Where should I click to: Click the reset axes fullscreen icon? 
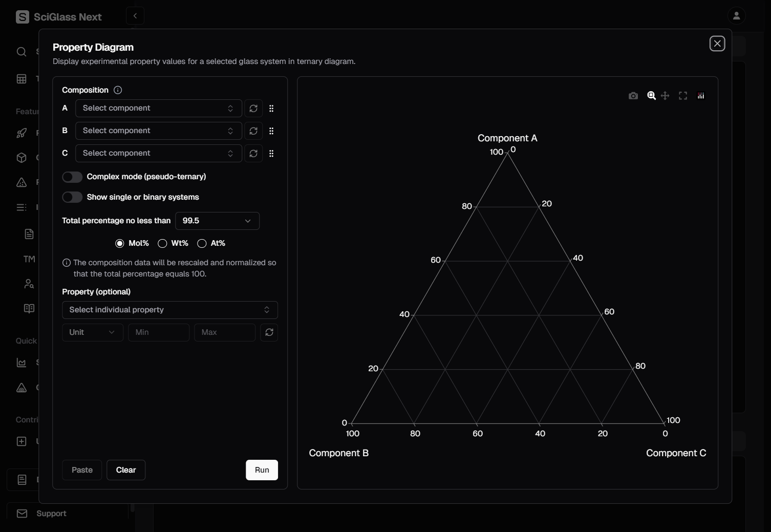(x=683, y=96)
